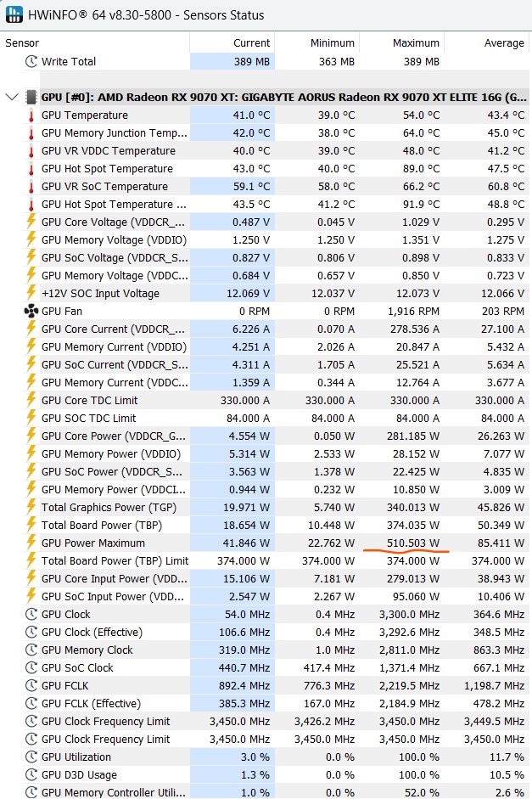The image size is (532, 799).
Task: Click clock icon of Write Total row
Action: point(31,62)
